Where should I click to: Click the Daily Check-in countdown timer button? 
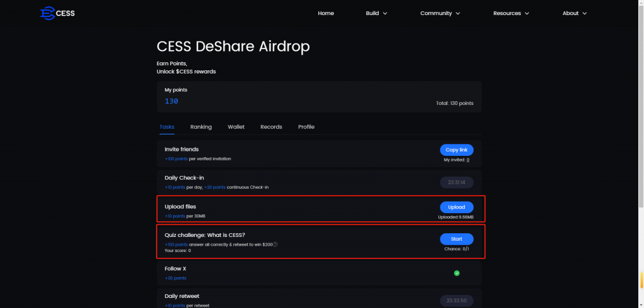point(457,182)
